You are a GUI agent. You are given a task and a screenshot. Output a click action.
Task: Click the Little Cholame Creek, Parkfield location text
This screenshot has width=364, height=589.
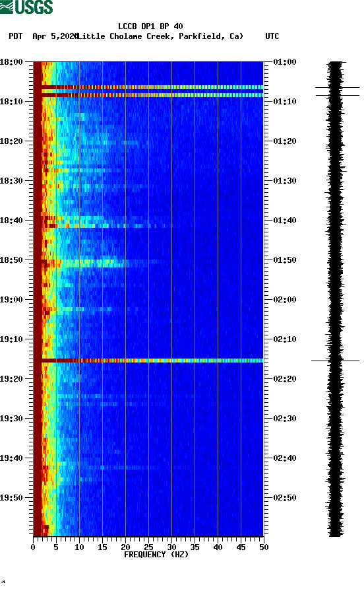tap(160, 36)
